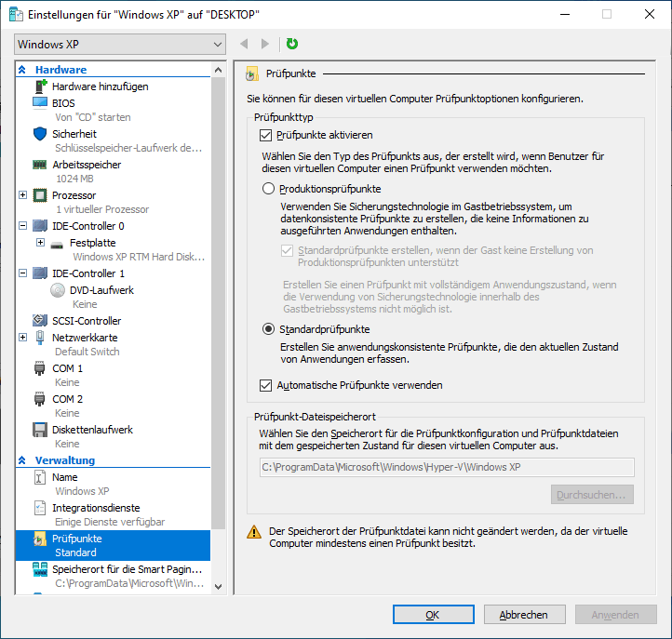
Task: Toggle the greyed Standardprüfpunkte erstellen fallback checkbox
Action: (x=287, y=250)
